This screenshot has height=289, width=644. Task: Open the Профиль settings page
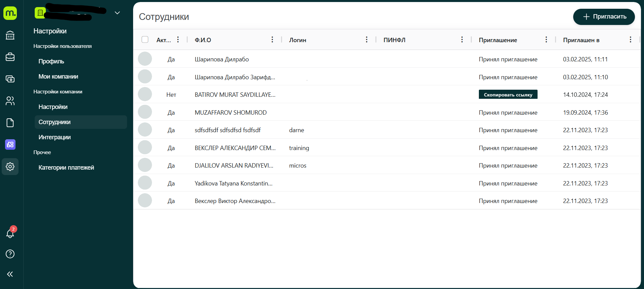[x=51, y=61]
